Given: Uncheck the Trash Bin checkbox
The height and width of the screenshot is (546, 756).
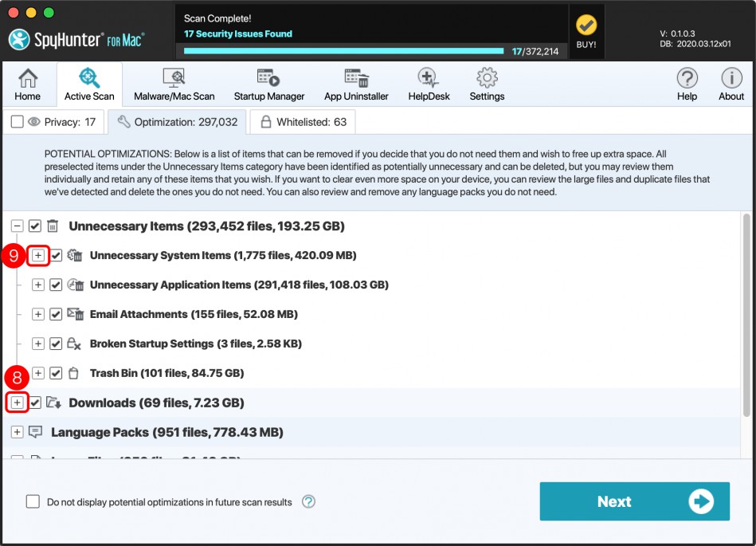Looking at the screenshot, I should [x=56, y=373].
